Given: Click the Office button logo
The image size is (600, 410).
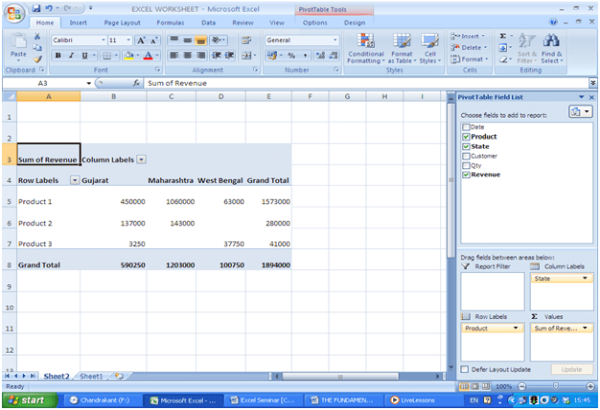Looking at the screenshot, I should point(13,12).
